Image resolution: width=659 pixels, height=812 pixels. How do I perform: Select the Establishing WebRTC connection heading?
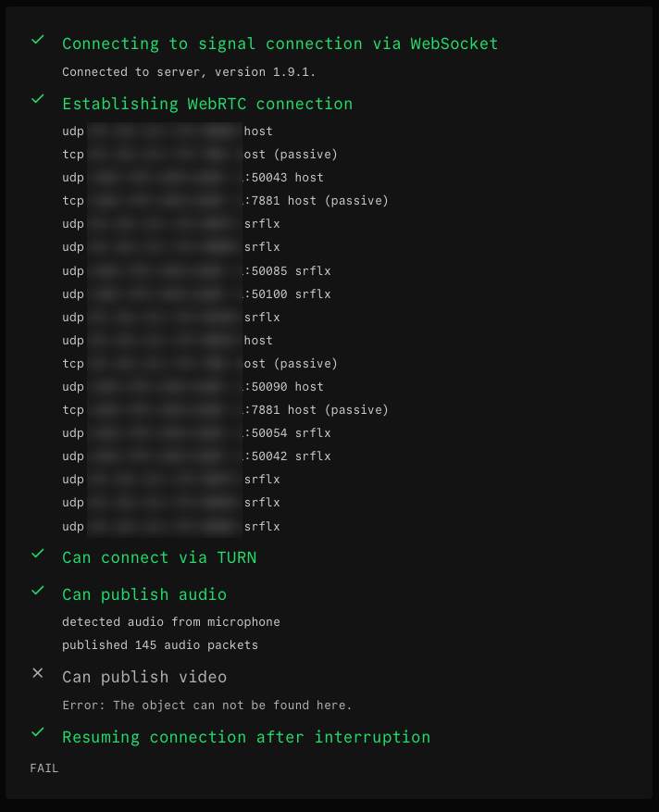(206, 104)
